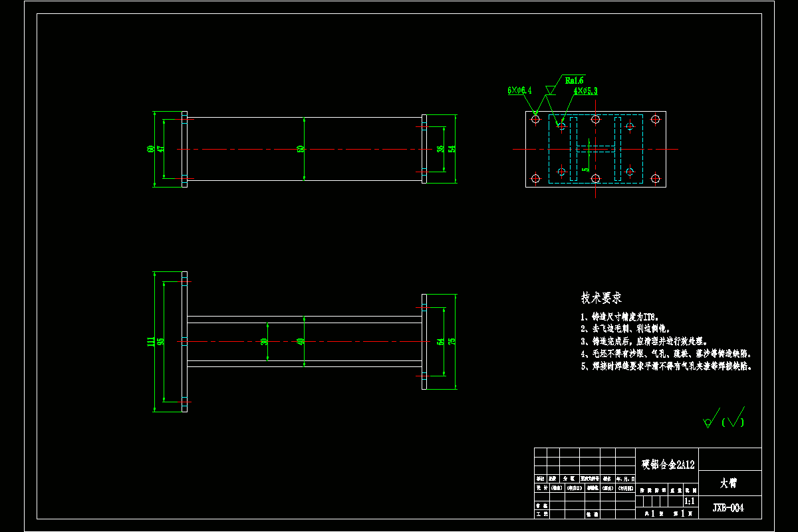Select the '47' dimension in top view
The image size is (798, 532).
click(160, 149)
